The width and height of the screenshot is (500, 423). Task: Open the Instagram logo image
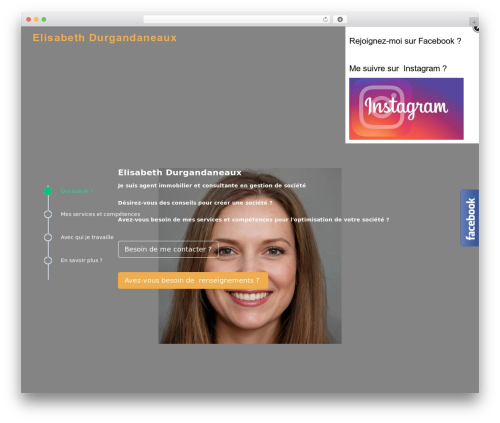point(406,109)
